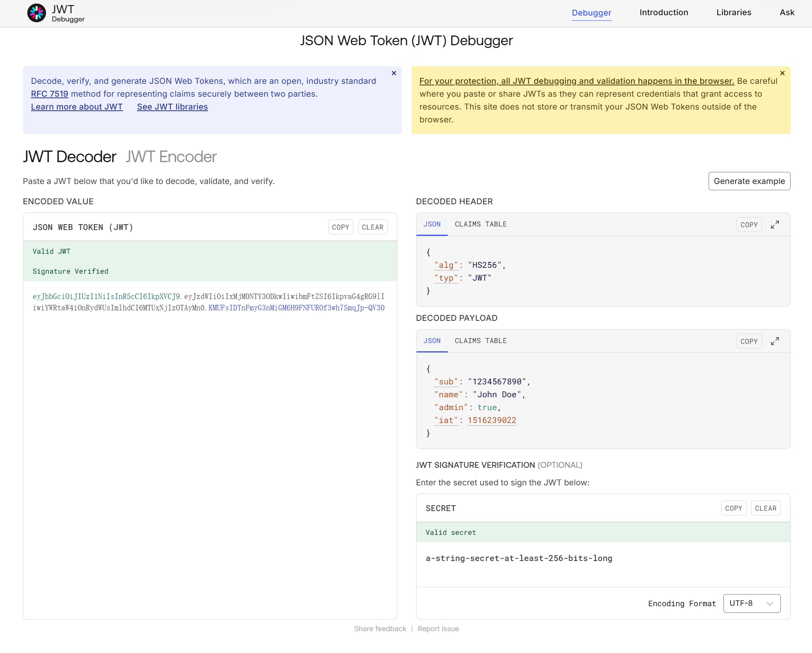Switch to the JWT Encoder tab
Viewport: 812px width, 653px height.
[171, 157]
